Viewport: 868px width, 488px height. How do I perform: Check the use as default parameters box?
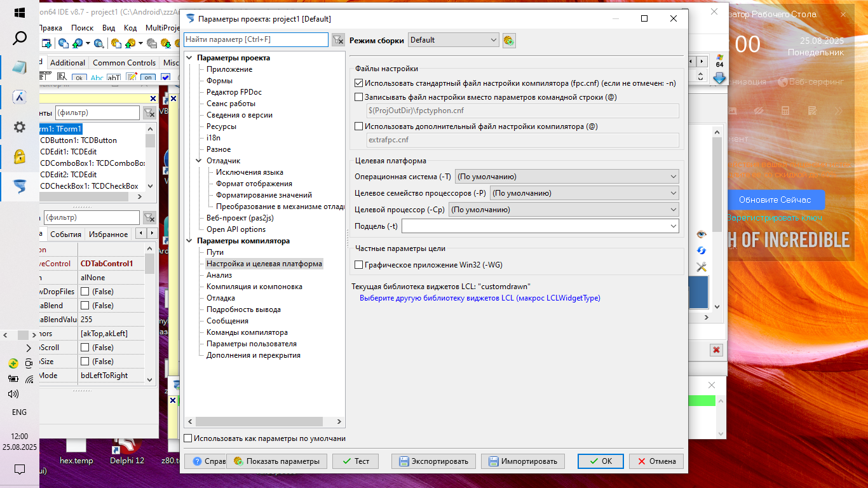click(187, 438)
